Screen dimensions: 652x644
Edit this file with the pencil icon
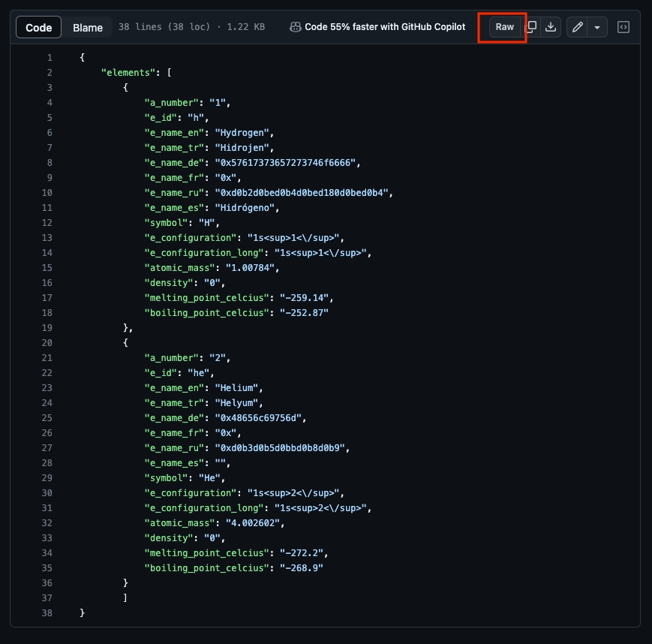pyautogui.click(x=577, y=27)
